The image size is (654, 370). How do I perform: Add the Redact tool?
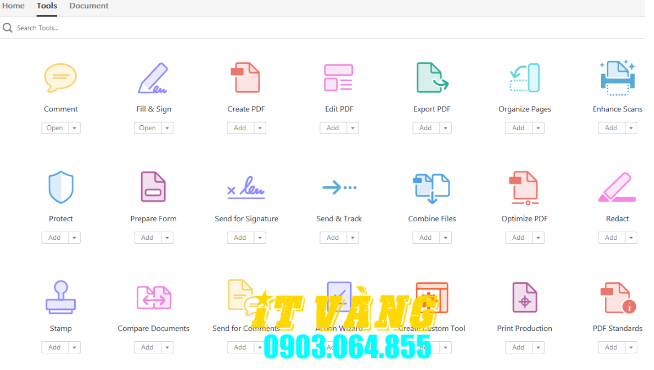(611, 238)
